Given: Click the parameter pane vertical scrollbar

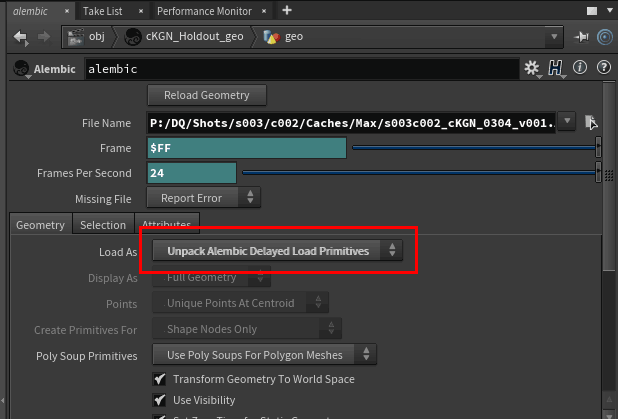Looking at the screenshot, I should pyautogui.click(x=609, y=177).
